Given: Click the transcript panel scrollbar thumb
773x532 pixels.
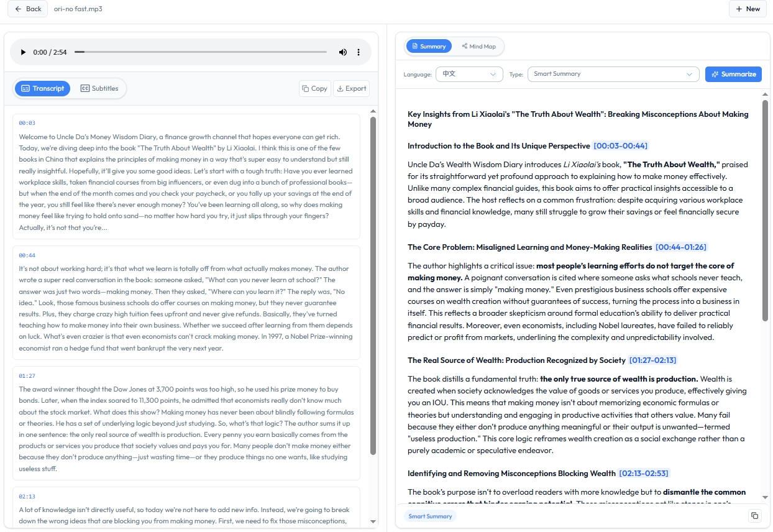Looking at the screenshot, I should click(x=373, y=286).
